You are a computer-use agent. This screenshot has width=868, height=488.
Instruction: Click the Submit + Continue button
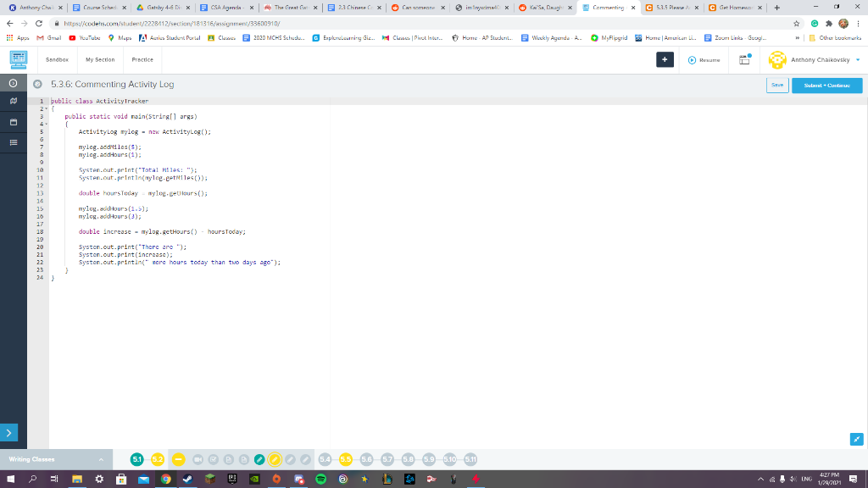[826, 85]
